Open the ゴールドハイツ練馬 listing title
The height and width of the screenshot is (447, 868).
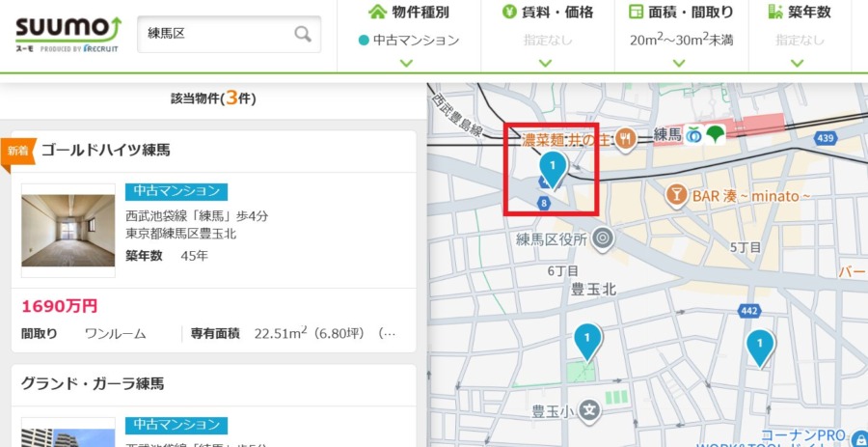pos(106,150)
